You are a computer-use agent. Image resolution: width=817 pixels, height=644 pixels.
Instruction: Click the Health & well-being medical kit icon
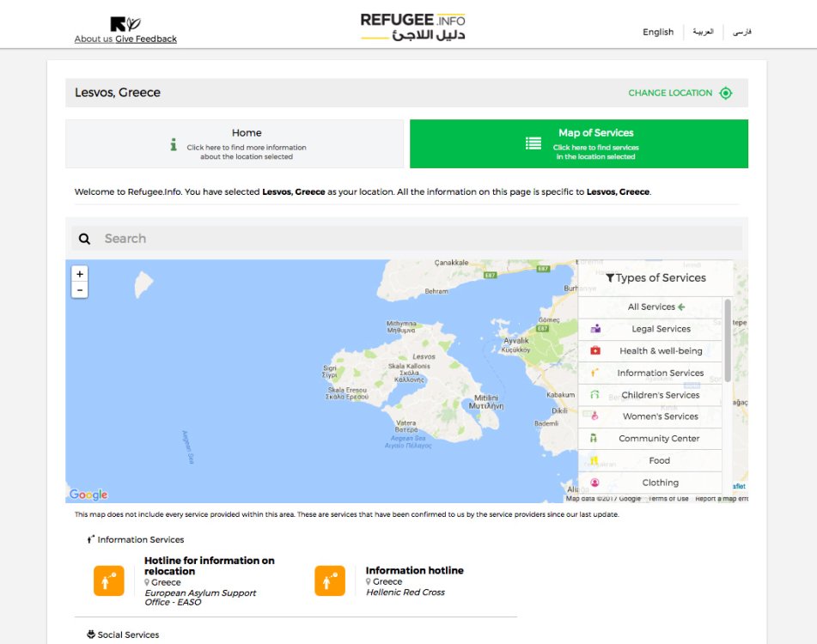pyautogui.click(x=595, y=350)
